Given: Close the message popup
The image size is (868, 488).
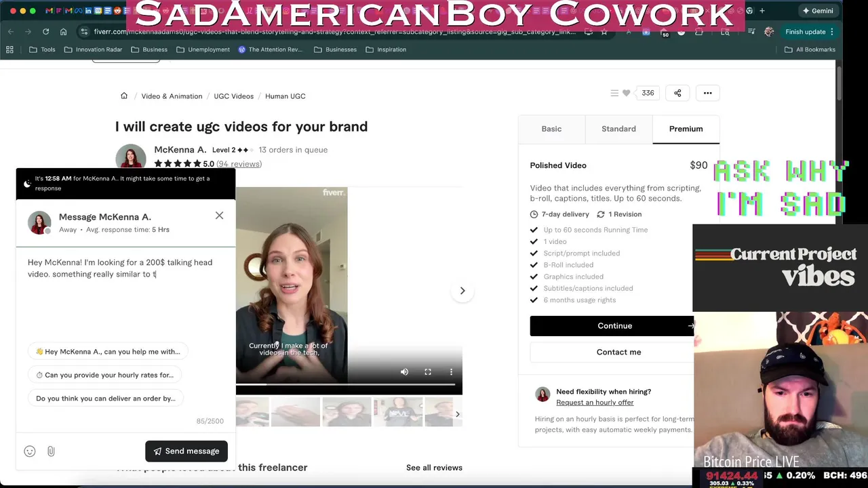Looking at the screenshot, I should click(219, 216).
